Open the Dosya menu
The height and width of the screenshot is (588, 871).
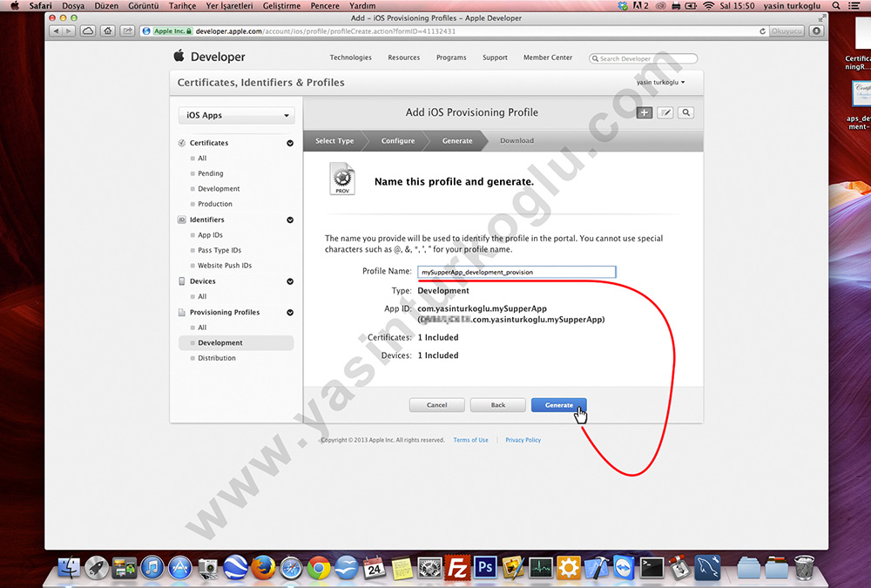[73, 5]
